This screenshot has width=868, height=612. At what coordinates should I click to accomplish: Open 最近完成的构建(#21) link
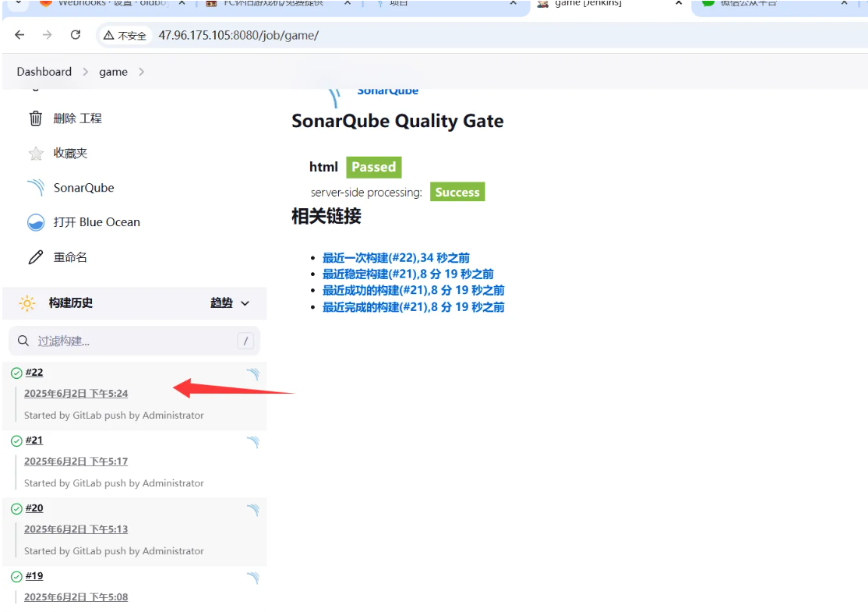click(414, 307)
